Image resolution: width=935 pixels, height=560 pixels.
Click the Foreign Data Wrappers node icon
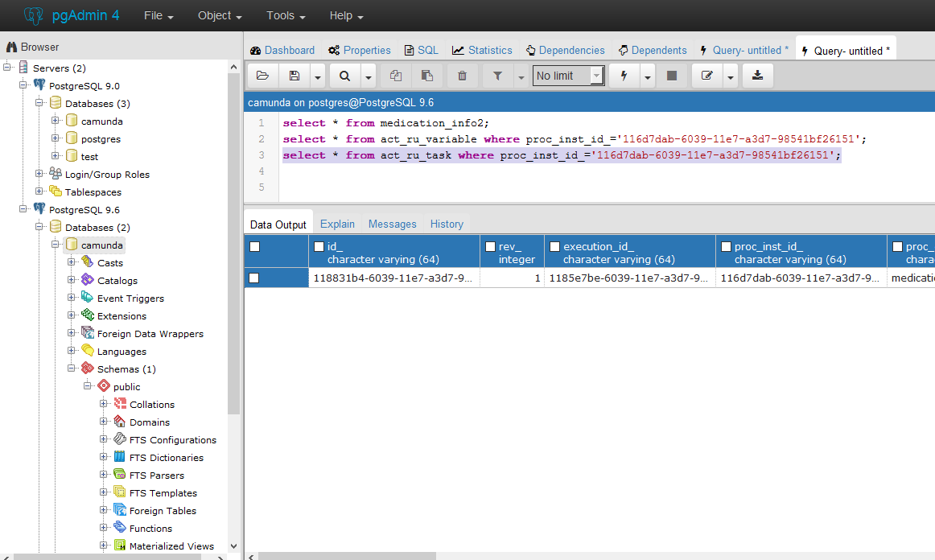[88, 333]
